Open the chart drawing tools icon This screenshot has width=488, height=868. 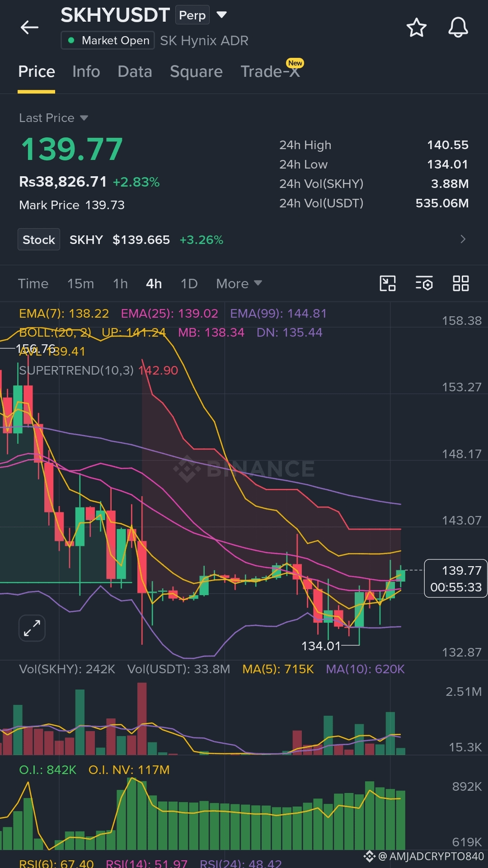(x=388, y=283)
